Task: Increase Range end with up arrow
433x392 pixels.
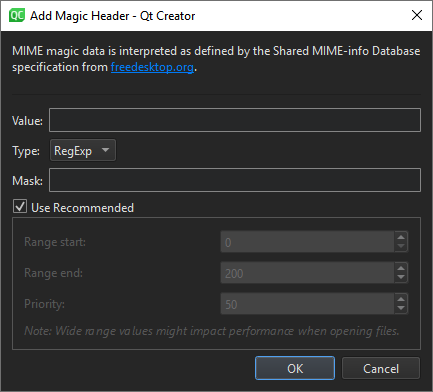Action: point(401,268)
